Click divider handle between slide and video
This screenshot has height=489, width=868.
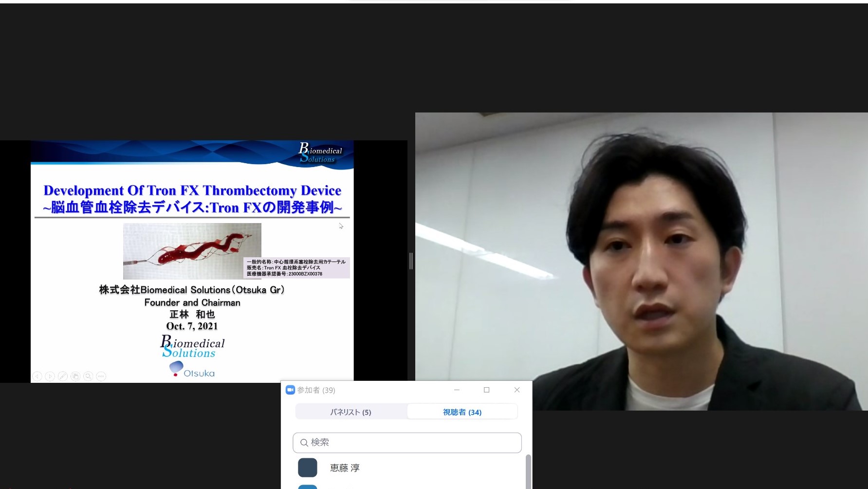tap(411, 261)
